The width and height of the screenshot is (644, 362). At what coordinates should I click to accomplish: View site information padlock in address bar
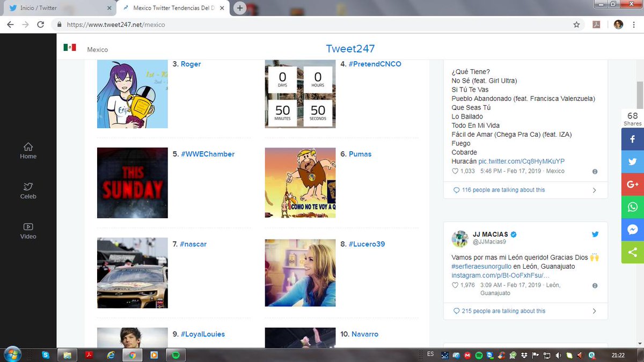click(59, 25)
